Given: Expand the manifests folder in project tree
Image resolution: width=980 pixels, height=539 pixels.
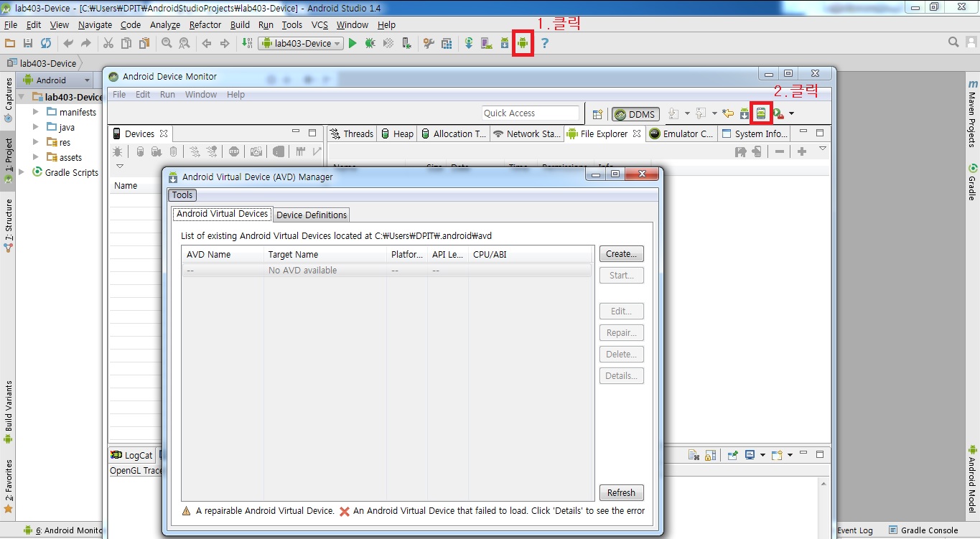Looking at the screenshot, I should pyautogui.click(x=36, y=112).
